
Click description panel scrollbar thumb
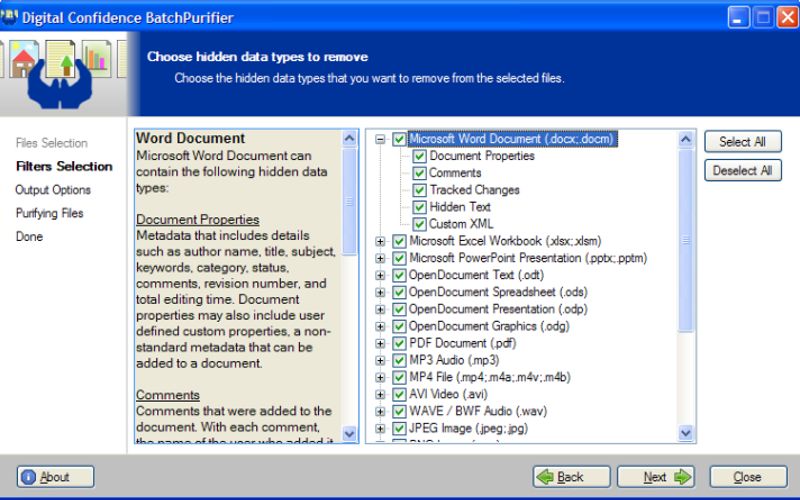click(349, 202)
